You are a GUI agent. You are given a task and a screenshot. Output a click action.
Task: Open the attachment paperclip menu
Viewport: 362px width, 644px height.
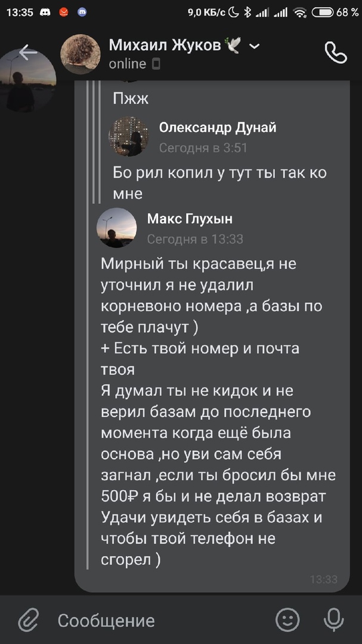tap(27, 620)
